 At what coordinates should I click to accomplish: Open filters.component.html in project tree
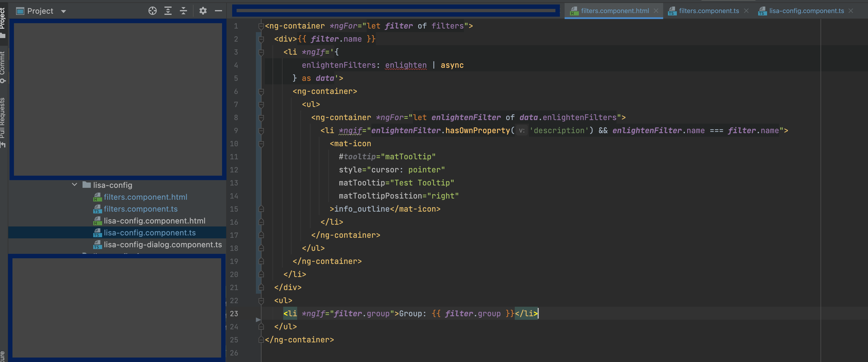pyautogui.click(x=145, y=197)
